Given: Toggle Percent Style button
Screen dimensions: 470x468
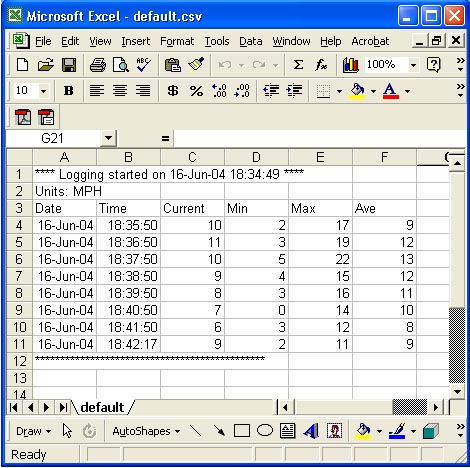Looking at the screenshot, I should pyautogui.click(x=196, y=91).
